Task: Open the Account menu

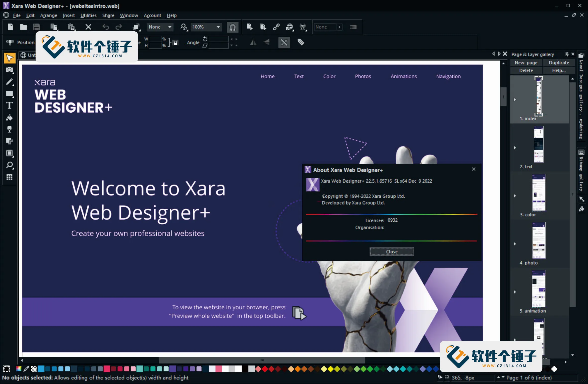Action: click(152, 15)
